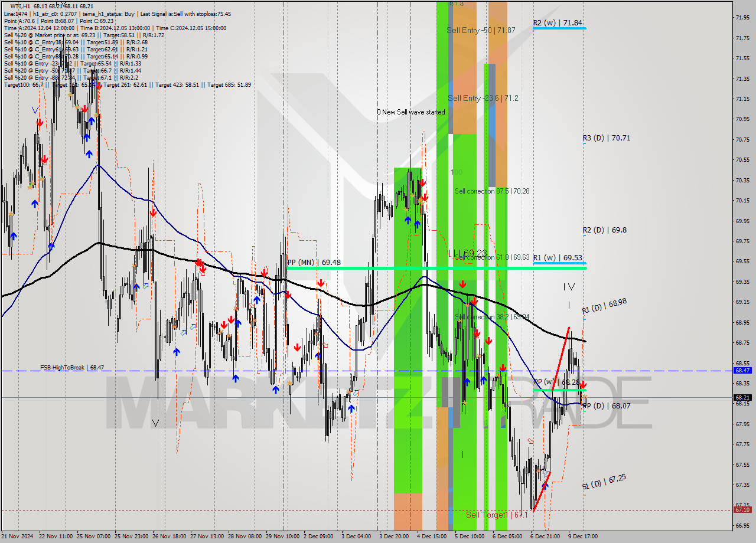The height and width of the screenshot is (543, 756).
Task: Select the '29 Nov 10:00' time axis label
Action: (283, 537)
